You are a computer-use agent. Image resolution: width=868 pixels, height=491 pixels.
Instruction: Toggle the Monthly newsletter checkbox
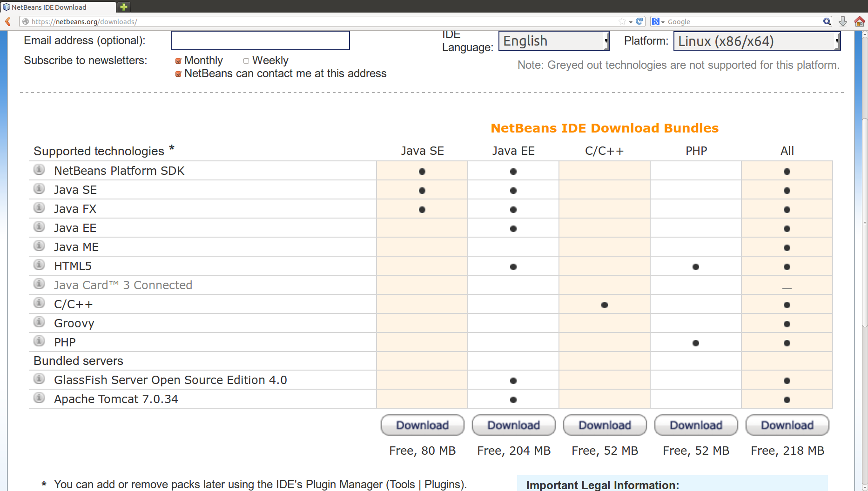point(178,61)
